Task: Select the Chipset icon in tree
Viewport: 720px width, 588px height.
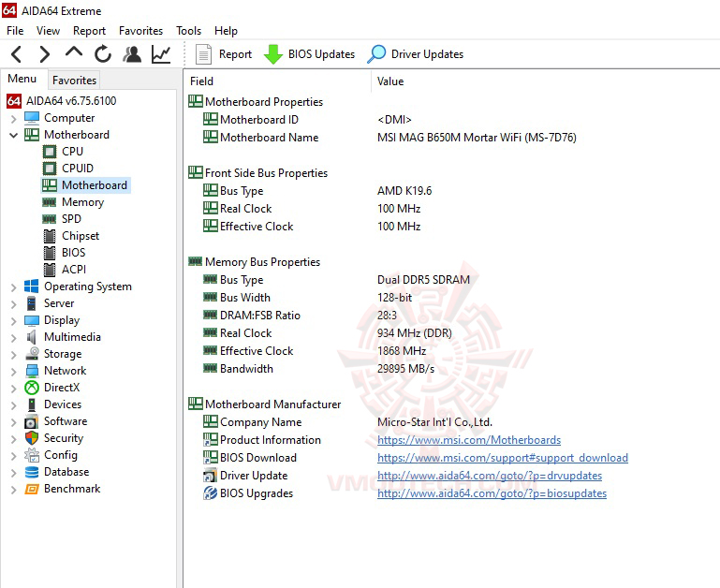Action: pyautogui.click(x=50, y=236)
